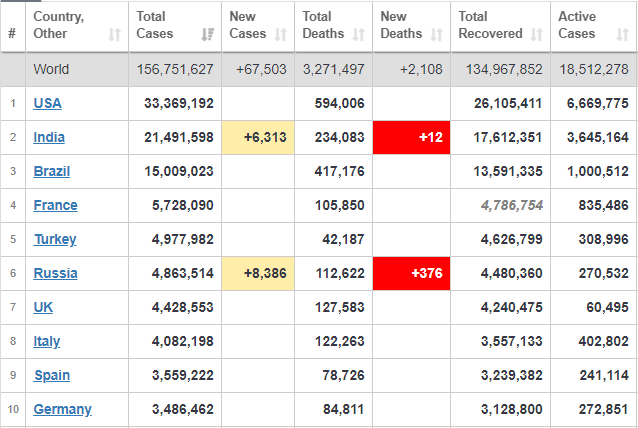Viewport: 638px width, 428px height.
Task: Click UK active cases 60,495
Action: [x=607, y=307]
